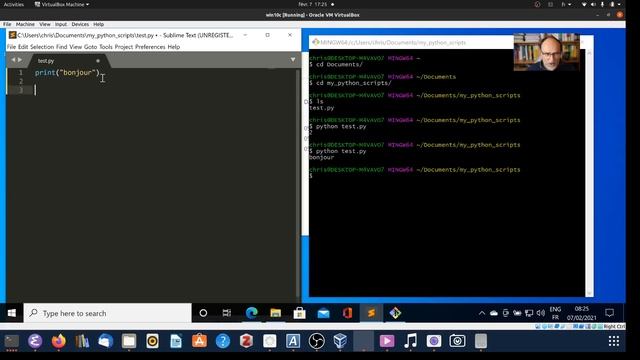Open the GNOME system status menu
This screenshot has width=640, height=360.
click(602, 4)
